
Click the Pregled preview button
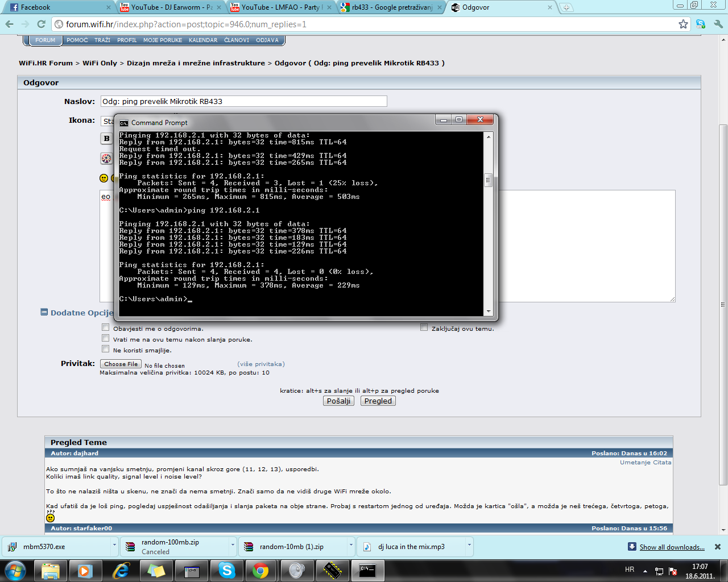coord(378,401)
